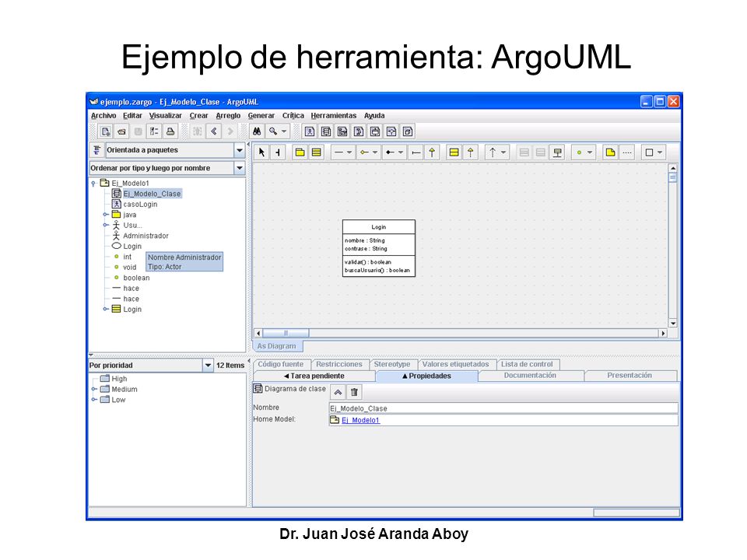Switch to the Presentación tab
This screenshot has height=560, width=747.
630,376
